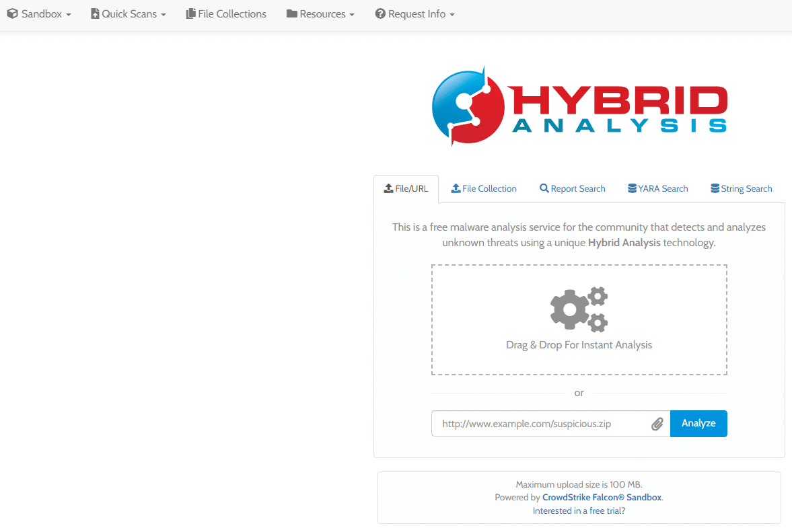The width and height of the screenshot is (792, 532).
Task: Expand the Sandbox dropdown caret
Action: (x=68, y=15)
